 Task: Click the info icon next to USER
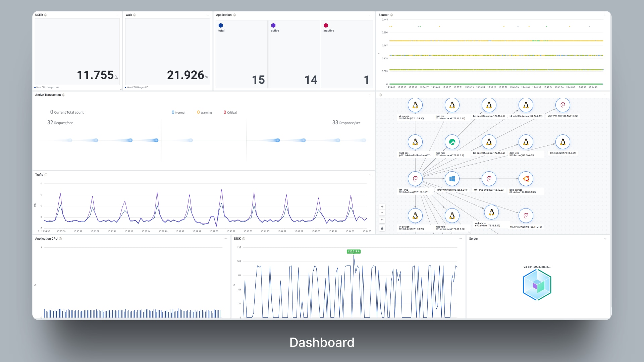pyautogui.click(x=46, y=15)
